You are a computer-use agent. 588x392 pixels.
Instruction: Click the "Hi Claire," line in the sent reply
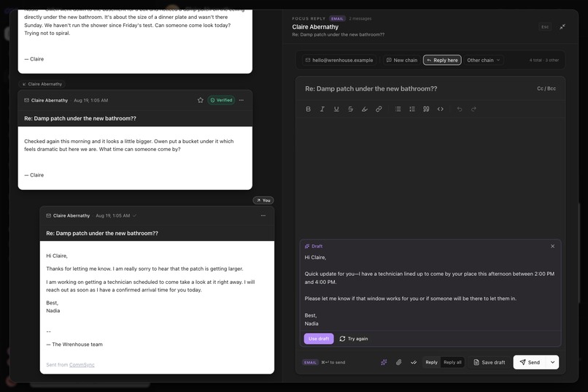[x=57, y=255]
